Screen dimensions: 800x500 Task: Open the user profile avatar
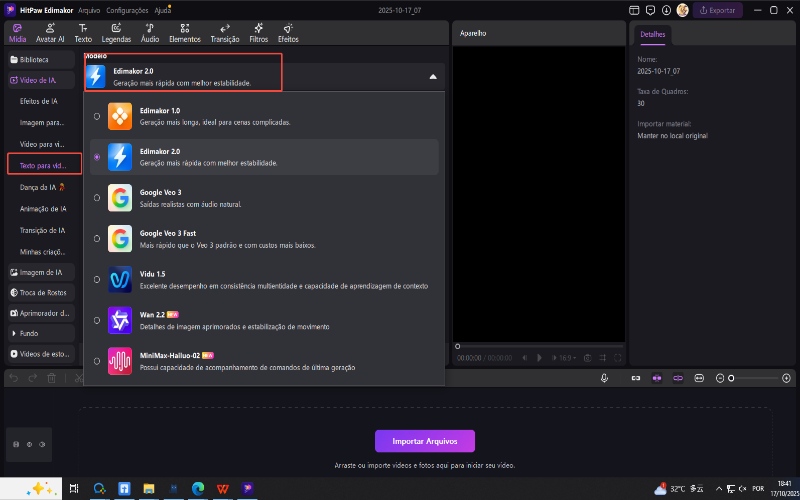pyautogui.click(x=683, y=10)
